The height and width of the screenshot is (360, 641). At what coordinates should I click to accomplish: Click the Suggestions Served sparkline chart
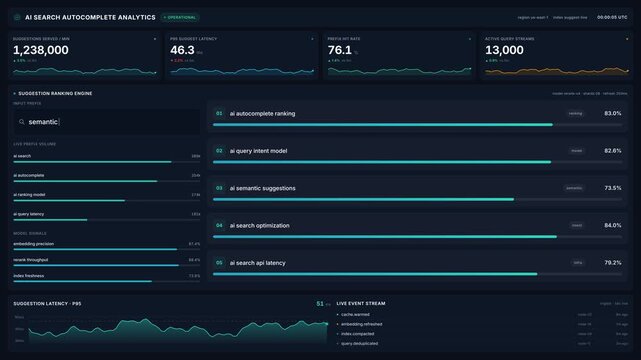(x=85, y=72)
